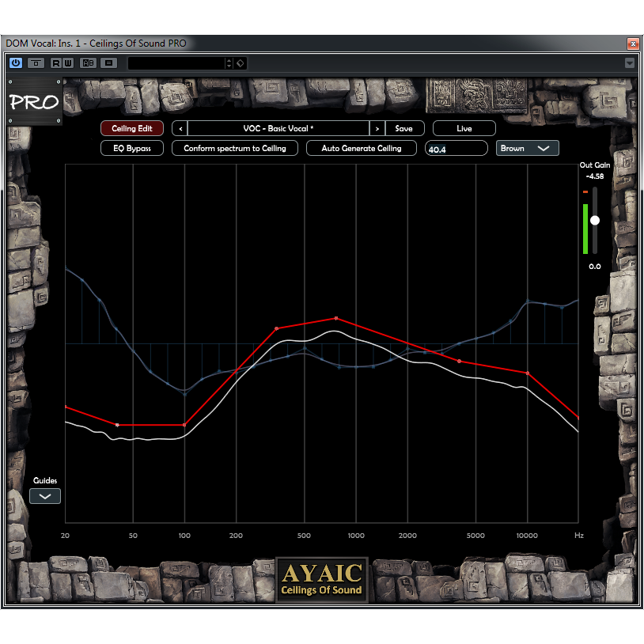Click the 40.4 value field
The image size is (644, 644).
pos(456,148)
